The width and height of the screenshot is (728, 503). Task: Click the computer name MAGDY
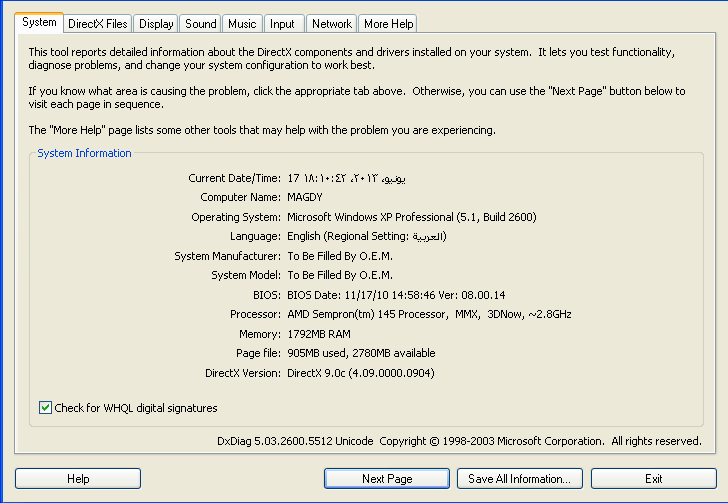tap(305, 197)
